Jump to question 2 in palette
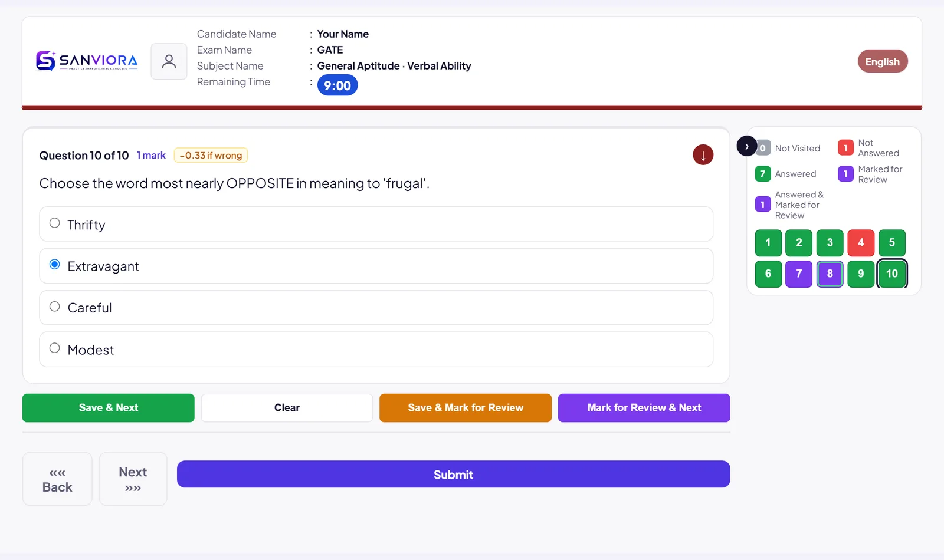The width and height of the screenshot is (944, 560). [x=799, y=243]
